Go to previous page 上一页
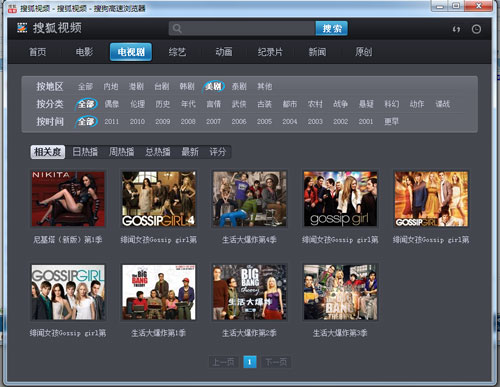 click(223, 362)
